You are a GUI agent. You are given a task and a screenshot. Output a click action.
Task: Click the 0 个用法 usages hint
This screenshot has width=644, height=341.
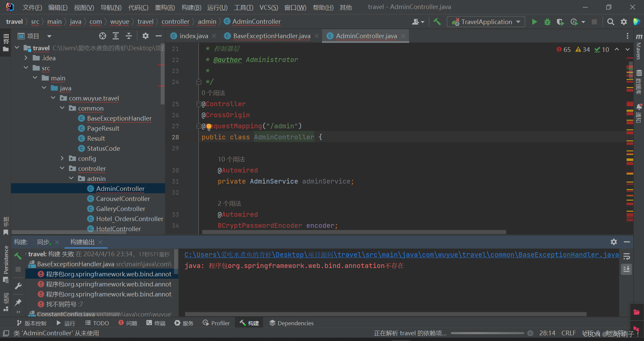[x=213, y=93]
